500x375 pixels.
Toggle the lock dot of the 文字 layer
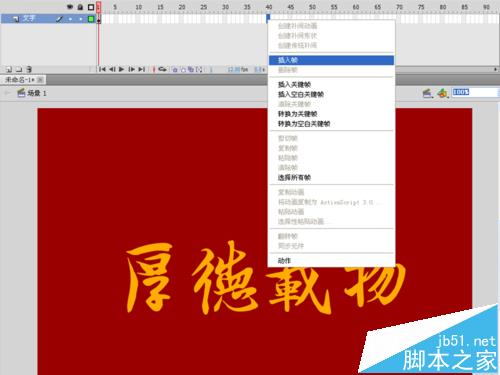coord(81,19)
